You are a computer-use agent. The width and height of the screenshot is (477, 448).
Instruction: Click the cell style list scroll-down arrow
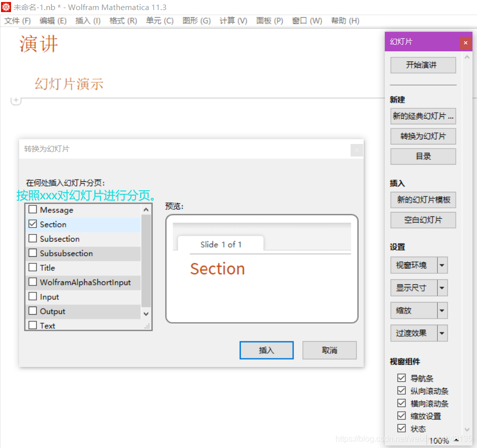(x=146, y=314)
